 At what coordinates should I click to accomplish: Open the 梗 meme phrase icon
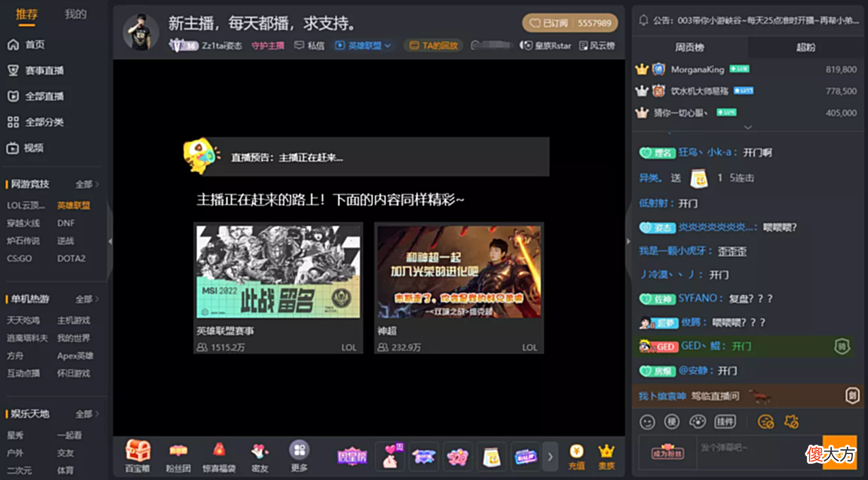click(x=672, y=422)
